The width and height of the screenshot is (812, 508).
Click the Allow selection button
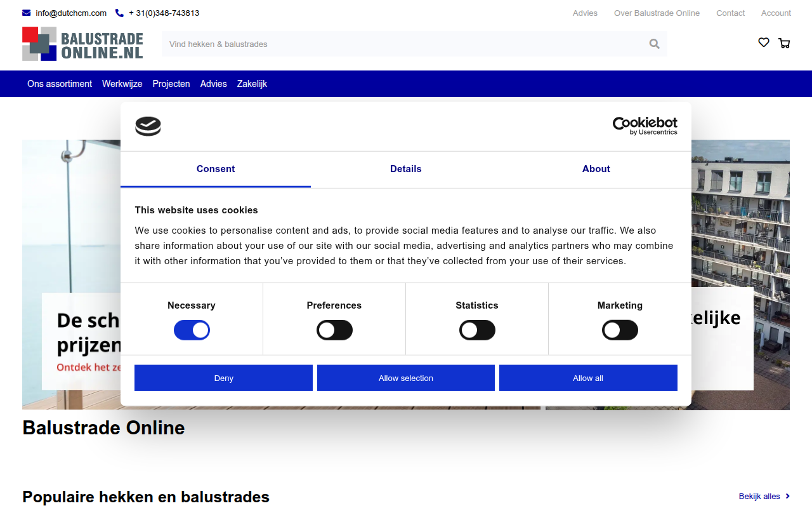tap(406, 378)
